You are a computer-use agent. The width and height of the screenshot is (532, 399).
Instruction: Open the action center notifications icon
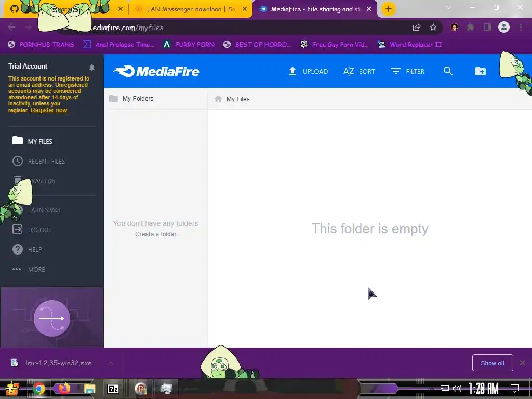coord(515,389)
